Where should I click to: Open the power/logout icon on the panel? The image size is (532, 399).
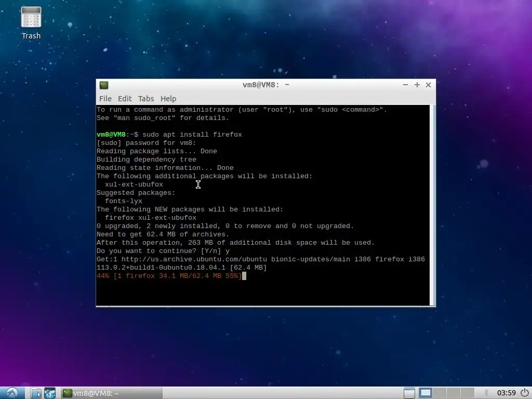click(x=525, y=393)
